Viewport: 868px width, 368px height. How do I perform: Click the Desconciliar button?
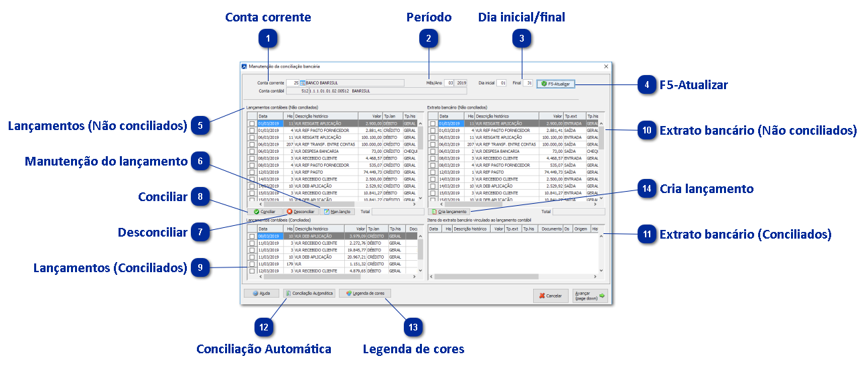(300, 211)
